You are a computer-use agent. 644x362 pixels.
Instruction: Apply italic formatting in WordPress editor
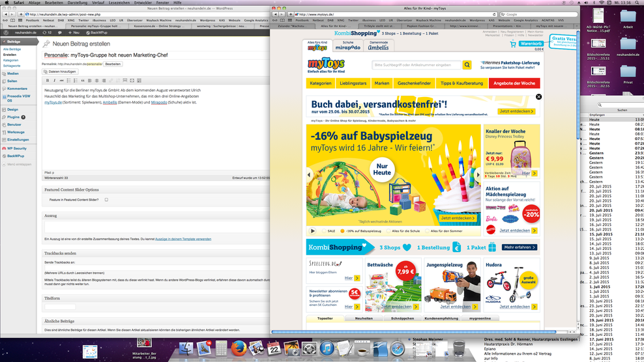54,81
